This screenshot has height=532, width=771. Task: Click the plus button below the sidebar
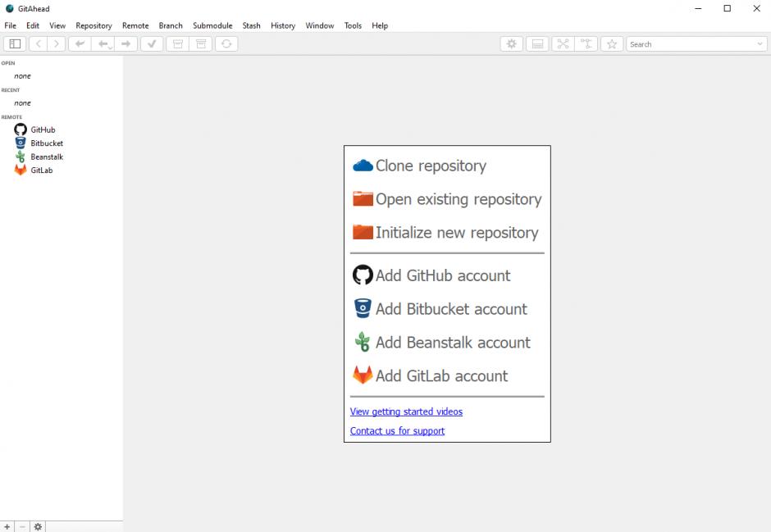7,526
